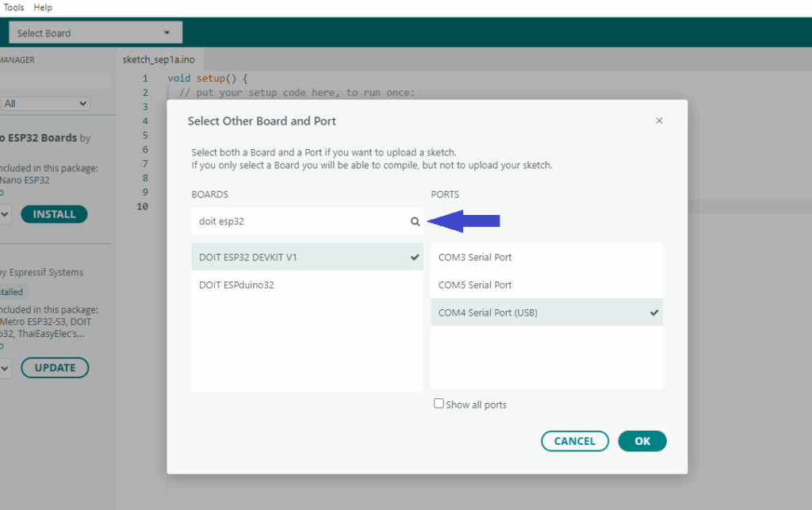
Task: Select COM4 Serial Port (USB)
Action: 488,313
